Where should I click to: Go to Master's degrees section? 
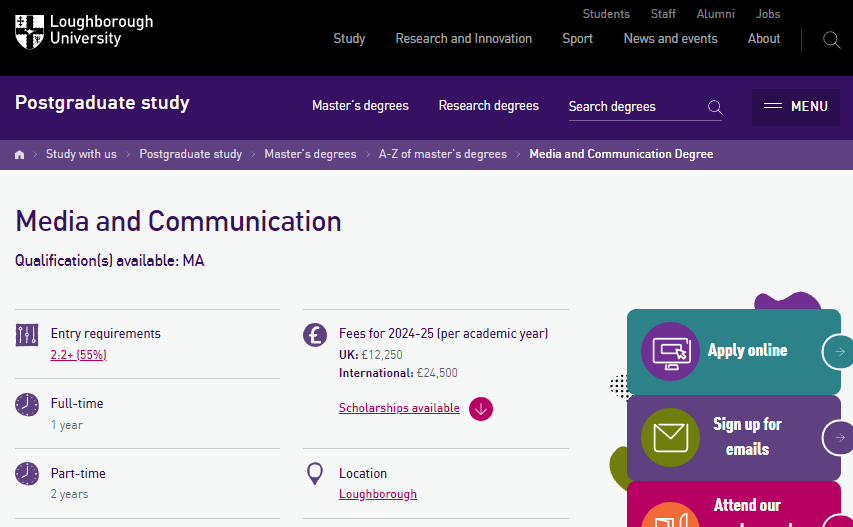(x=360, y=106)
